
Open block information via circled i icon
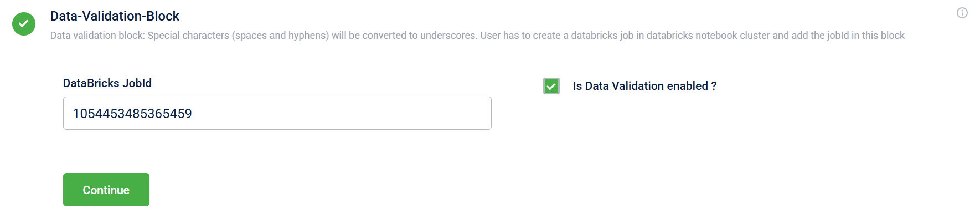tap(962, 13)
